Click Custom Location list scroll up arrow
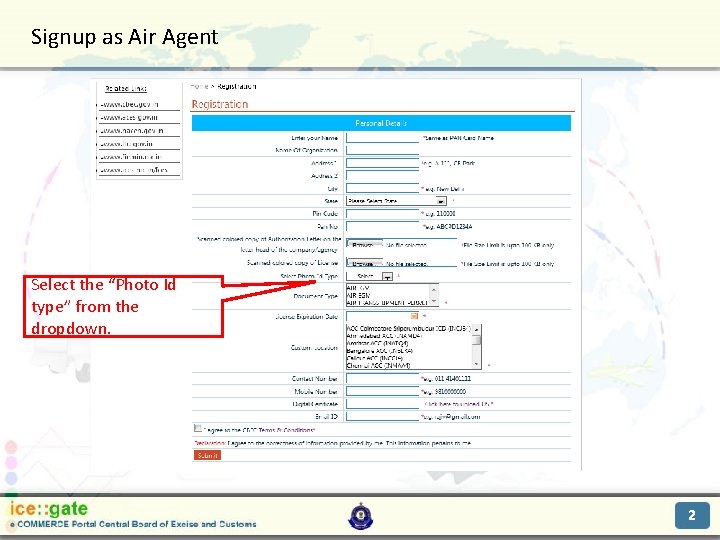This screenshot has height=540, width=720. point(477,329)
